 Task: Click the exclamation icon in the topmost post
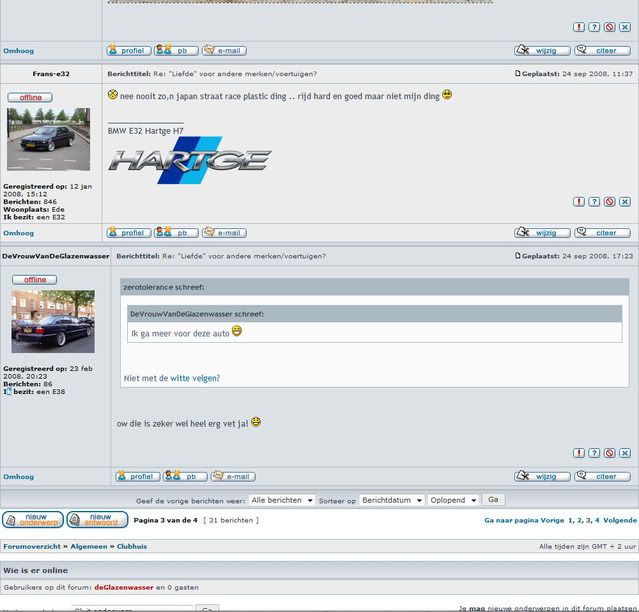tap(579, 27)
